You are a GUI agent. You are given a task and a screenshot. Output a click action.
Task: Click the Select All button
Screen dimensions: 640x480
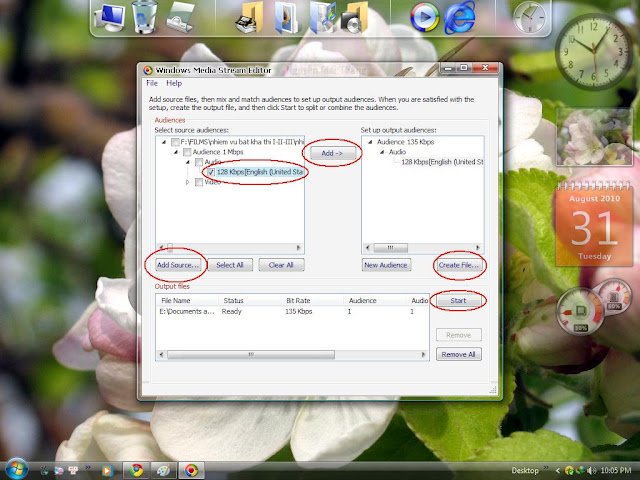[x=230, y=265]
